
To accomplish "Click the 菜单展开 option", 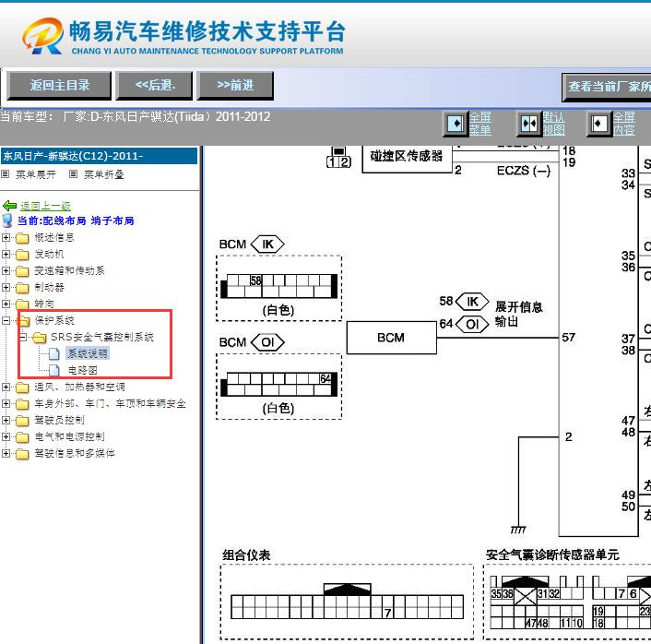I will click(x=36, y=174).
